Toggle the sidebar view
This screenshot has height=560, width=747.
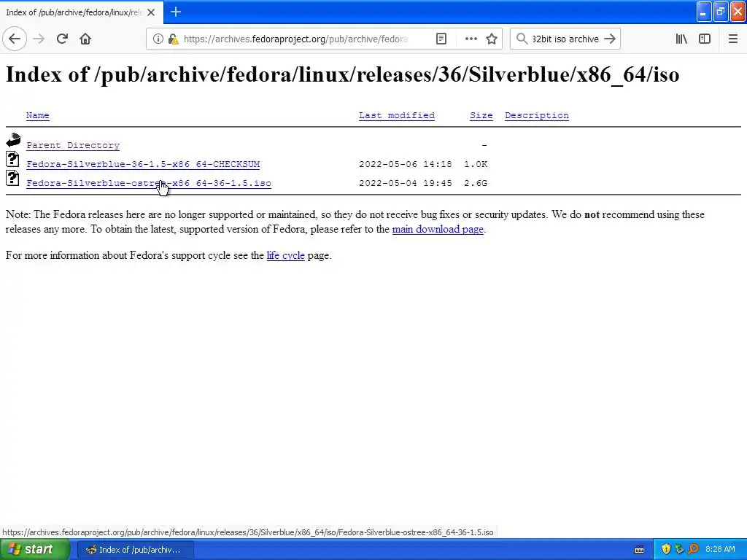705,39
